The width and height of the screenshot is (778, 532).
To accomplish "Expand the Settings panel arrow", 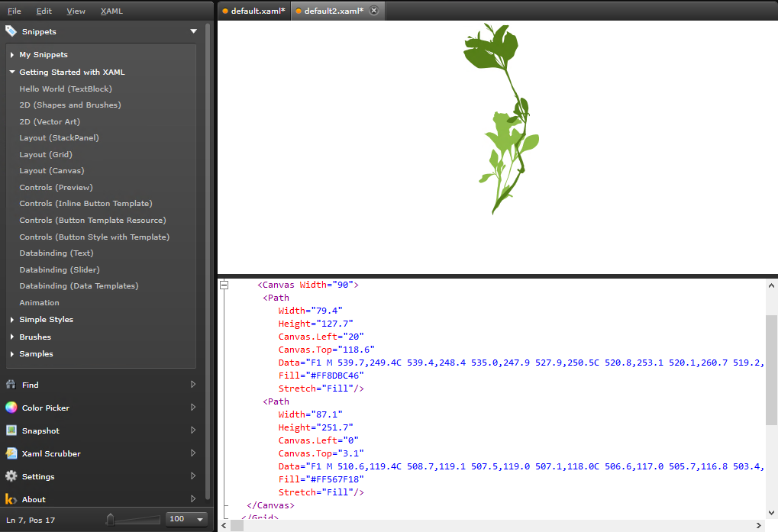I will click(x=193, y=476).
